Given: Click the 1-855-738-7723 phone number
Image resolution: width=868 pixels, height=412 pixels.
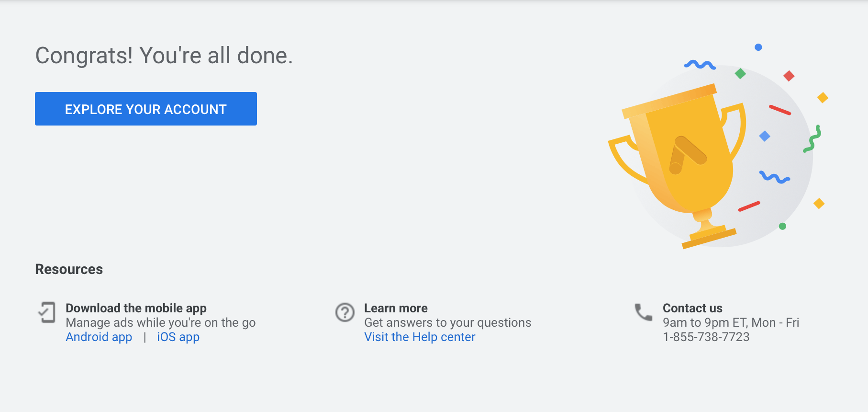Looking at the screenshot, I should pyautogui.click(x=706, y=337).
